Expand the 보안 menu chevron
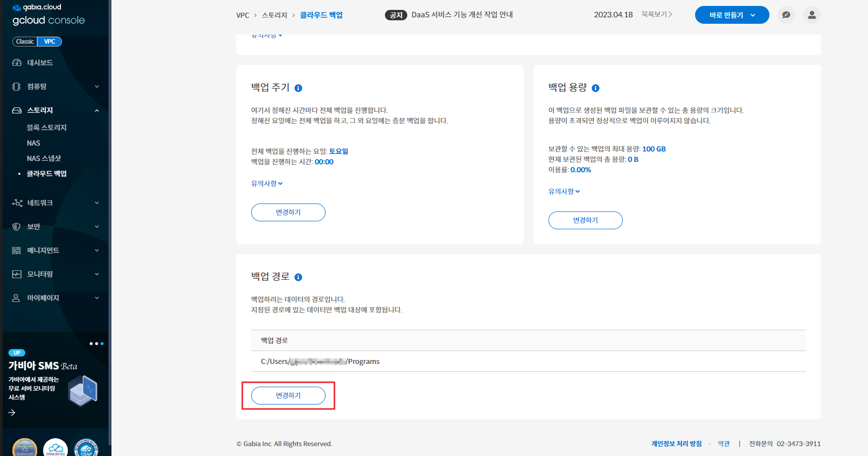Screen dimensions: 868x456 (97, 227)
